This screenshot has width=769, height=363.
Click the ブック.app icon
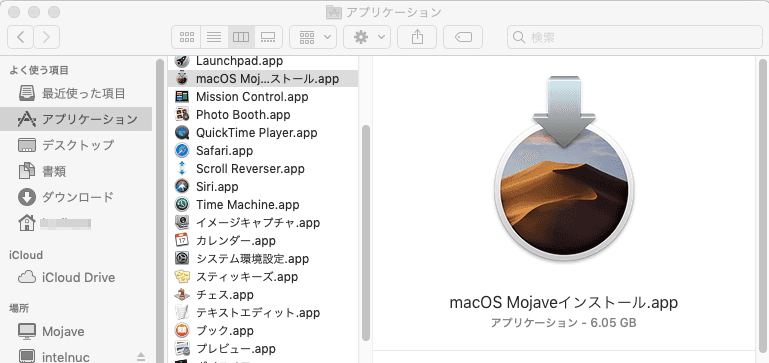(x=182, y=331)
